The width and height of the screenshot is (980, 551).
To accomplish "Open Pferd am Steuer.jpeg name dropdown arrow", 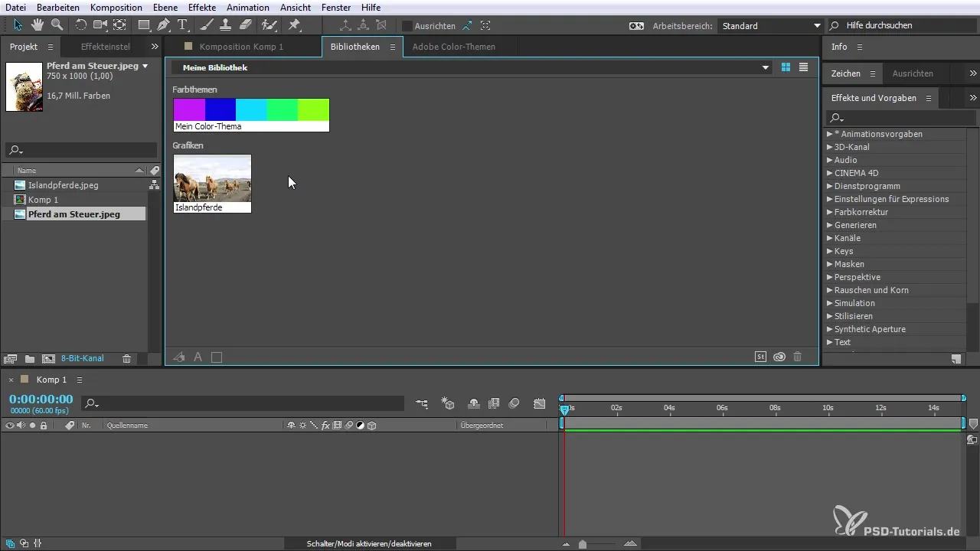I will (x=145, y=67).
